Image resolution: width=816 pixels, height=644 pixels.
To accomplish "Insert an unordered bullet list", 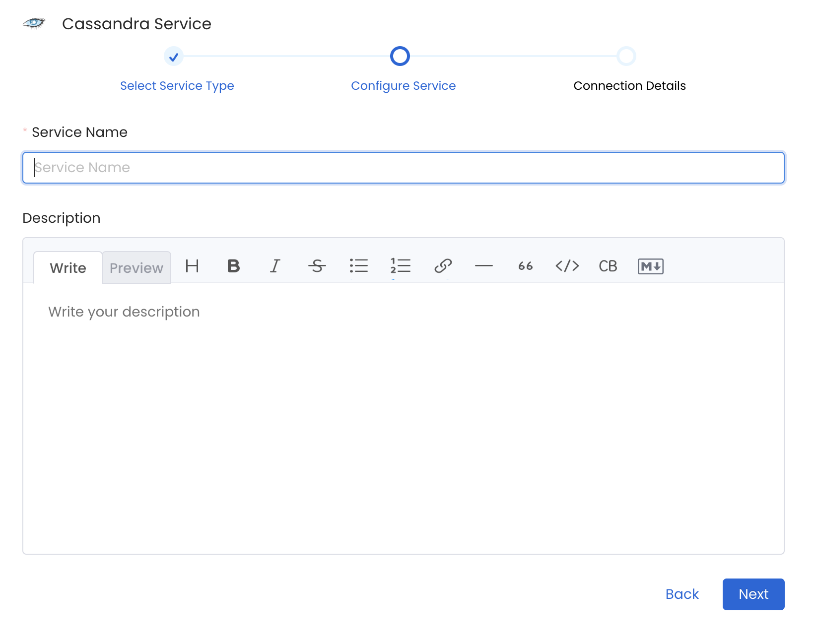I will (x=358, y=266).
